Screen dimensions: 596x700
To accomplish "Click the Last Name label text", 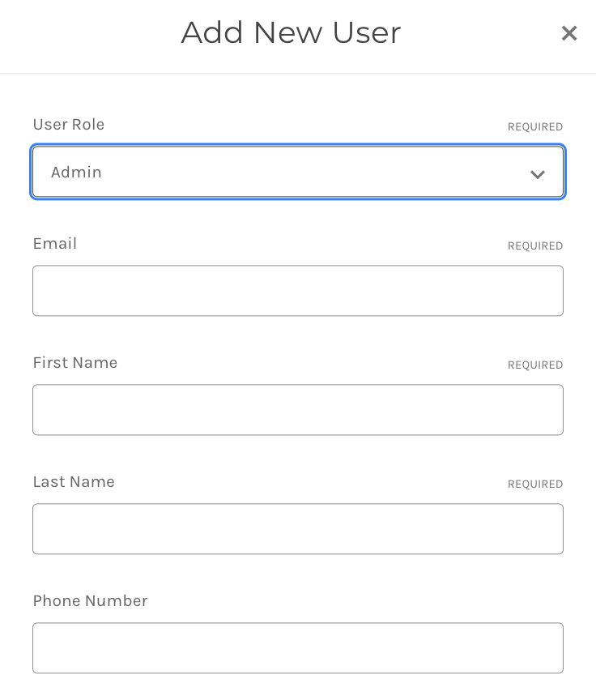I will 74,482.
